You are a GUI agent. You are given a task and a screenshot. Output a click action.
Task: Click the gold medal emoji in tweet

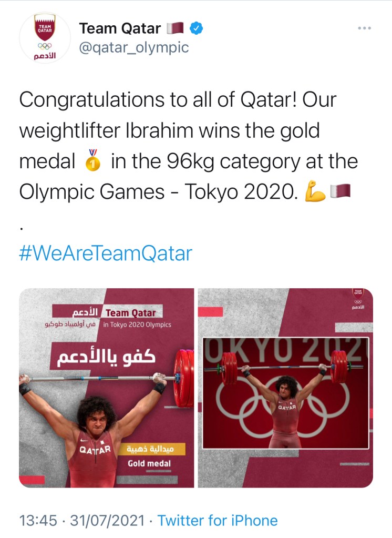coord(93,161)
